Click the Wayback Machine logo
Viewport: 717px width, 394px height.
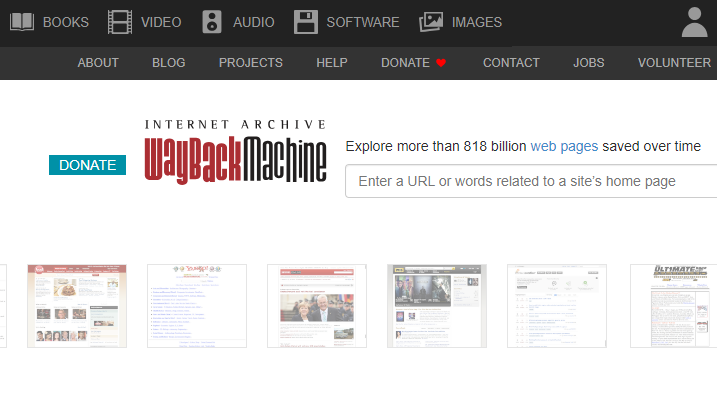point(235,152)
